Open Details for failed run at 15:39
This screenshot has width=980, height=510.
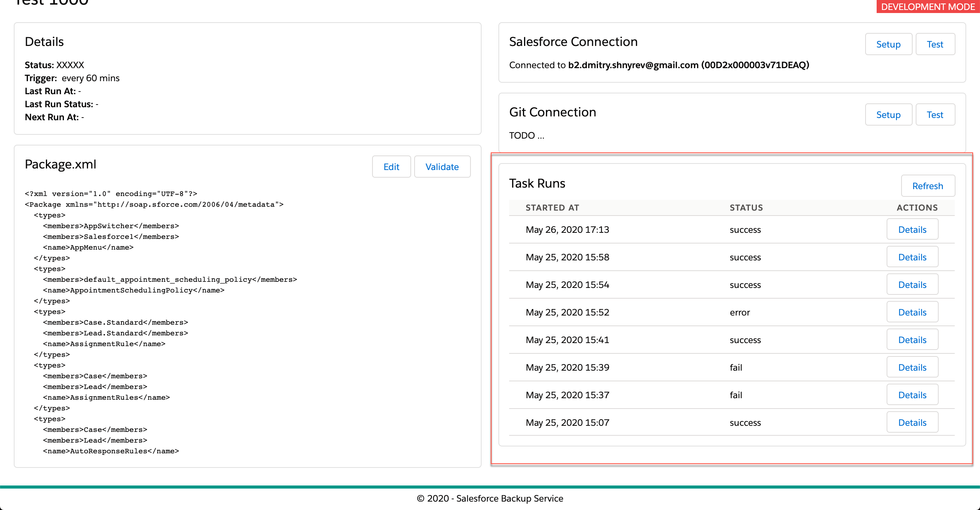pos(912,368)
